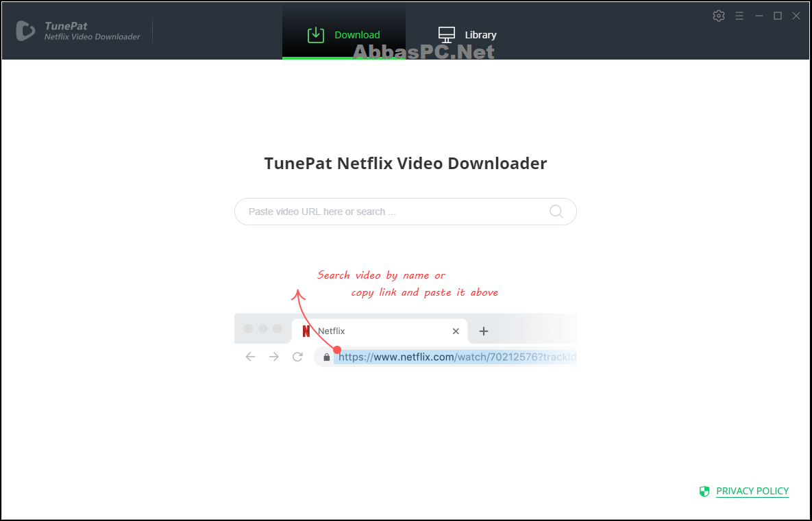Maximize the TunePat window
The image size is (812, 521).
pos(778,16)
